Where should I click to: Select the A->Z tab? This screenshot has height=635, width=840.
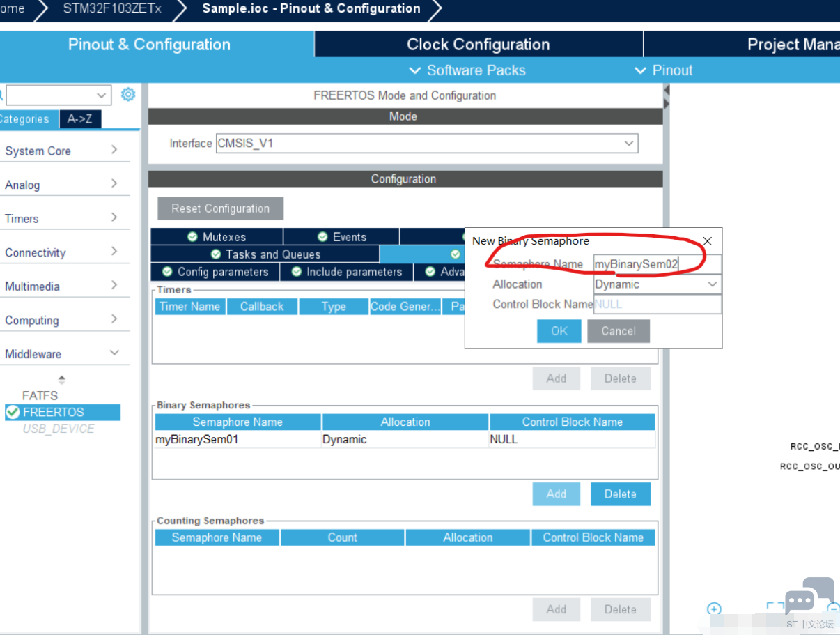tap(80, 119)
